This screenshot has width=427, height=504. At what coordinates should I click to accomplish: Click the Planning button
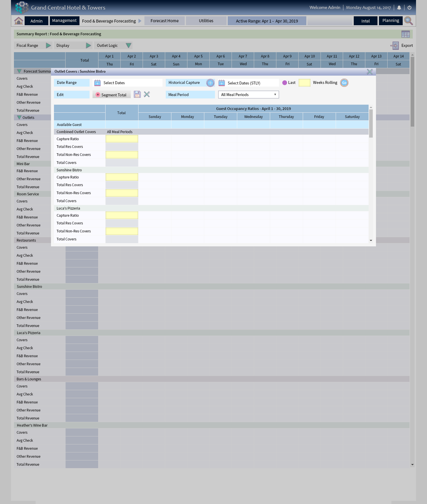pos(391,21)
